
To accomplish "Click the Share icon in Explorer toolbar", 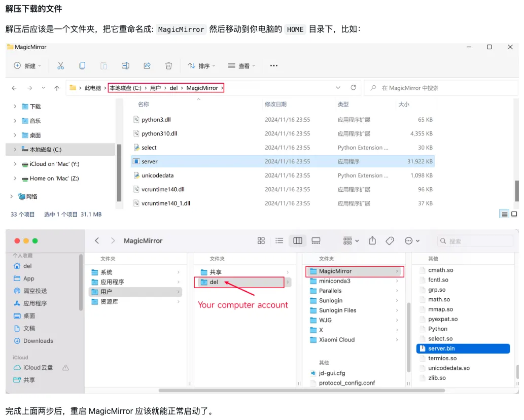I will tap(147, 66).
